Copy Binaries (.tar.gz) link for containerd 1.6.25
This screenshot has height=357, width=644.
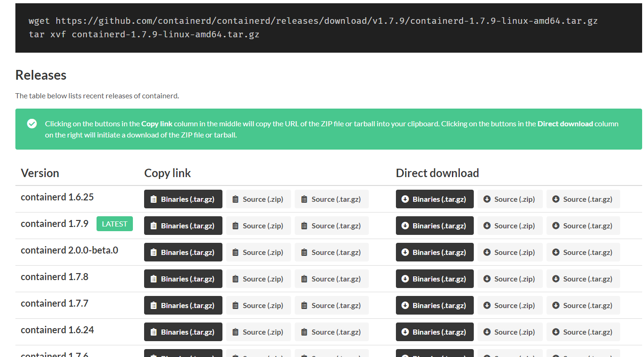coord(183,199)
